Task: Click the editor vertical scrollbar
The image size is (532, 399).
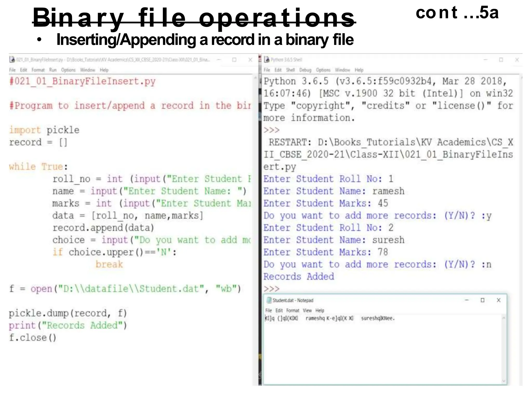Action: click(255, 230)
